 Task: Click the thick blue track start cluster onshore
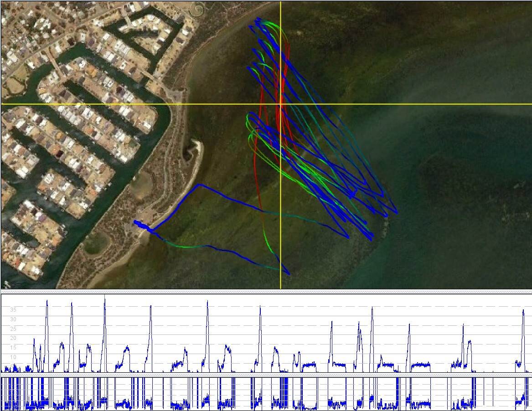click(x=141, y=225)
